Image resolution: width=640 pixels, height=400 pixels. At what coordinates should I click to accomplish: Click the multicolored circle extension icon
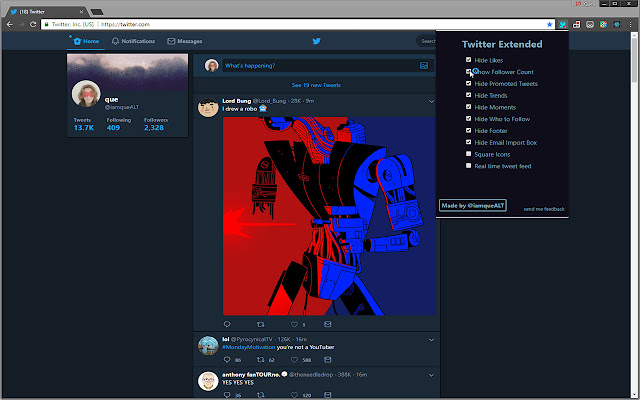click(603, 24)
